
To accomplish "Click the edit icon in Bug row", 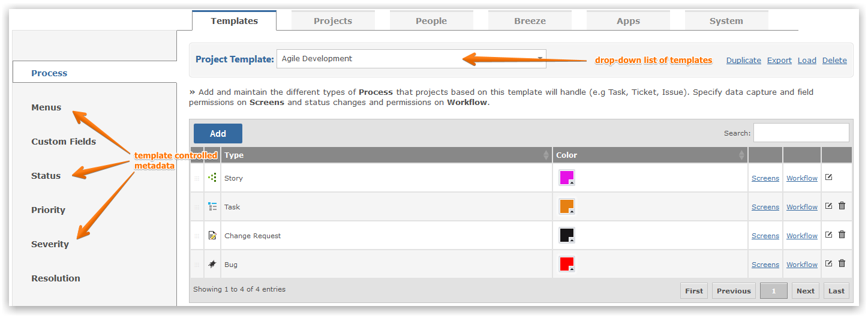I will tap(828, 263).
